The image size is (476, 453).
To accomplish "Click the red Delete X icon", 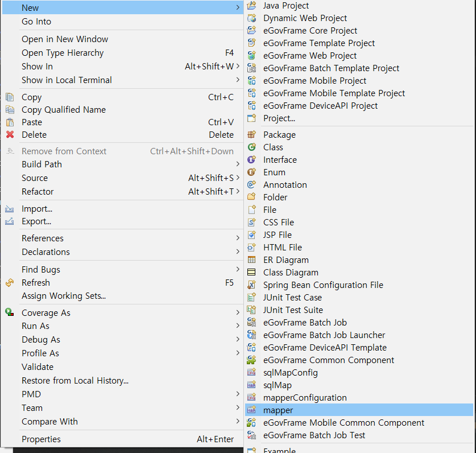I will click(10, 134).
